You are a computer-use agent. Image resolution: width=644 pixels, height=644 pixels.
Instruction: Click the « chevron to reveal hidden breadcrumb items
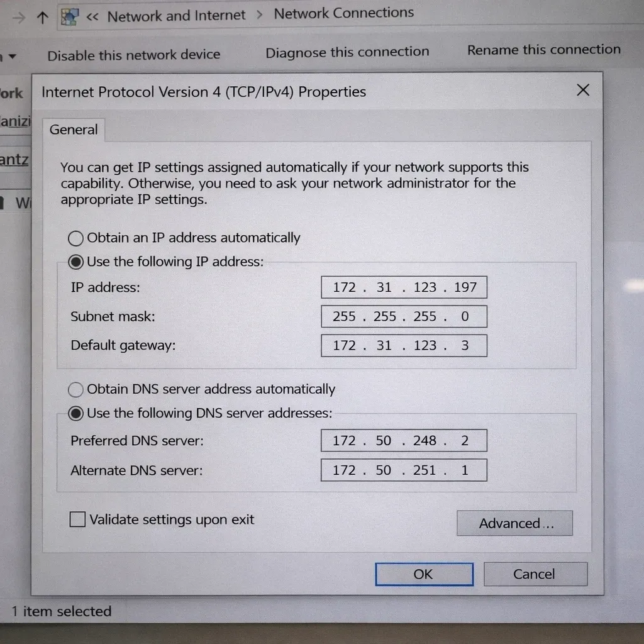[92, 17]
